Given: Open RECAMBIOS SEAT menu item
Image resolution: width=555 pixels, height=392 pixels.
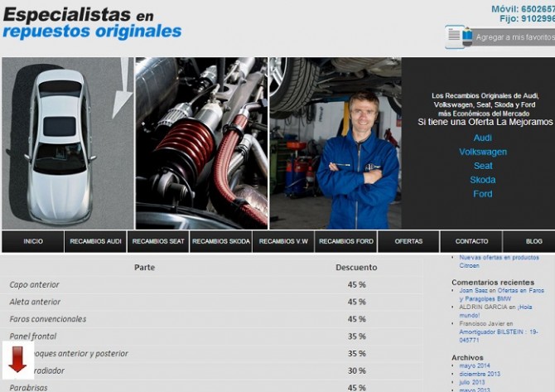Looking at the screenshot, I should coord(158,241).
